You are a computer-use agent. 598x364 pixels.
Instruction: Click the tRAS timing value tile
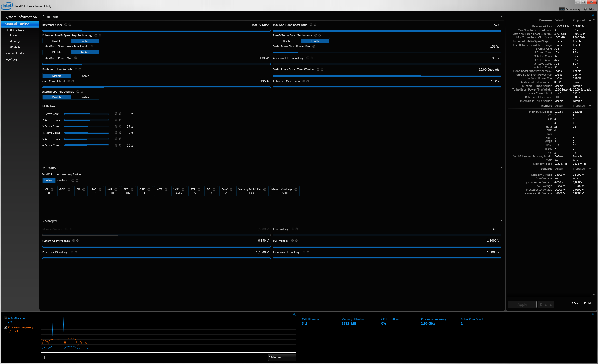(96, 191)
